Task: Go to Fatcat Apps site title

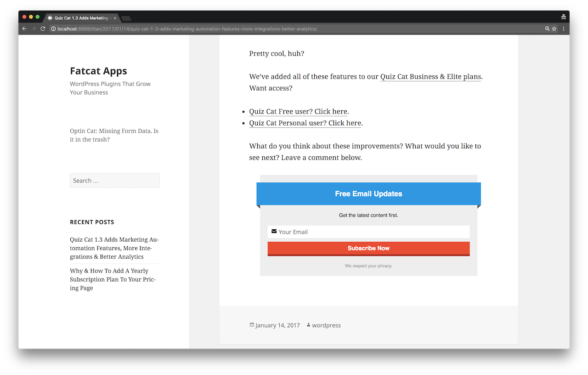Action: pos(98,71)
